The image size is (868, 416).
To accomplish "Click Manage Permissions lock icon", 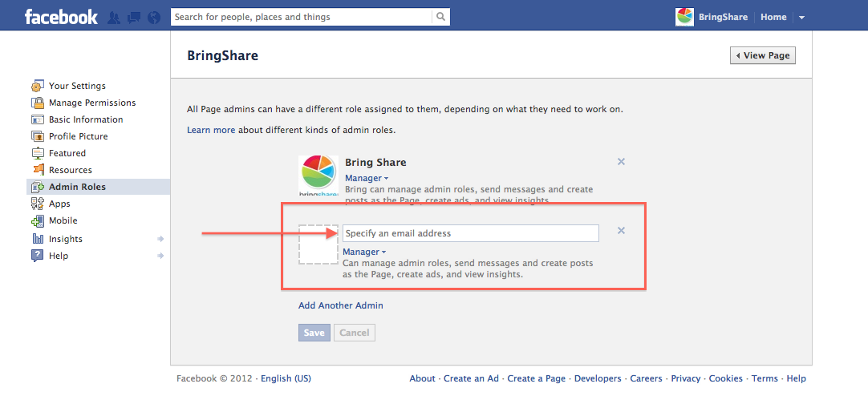I will tap(38, 103).
